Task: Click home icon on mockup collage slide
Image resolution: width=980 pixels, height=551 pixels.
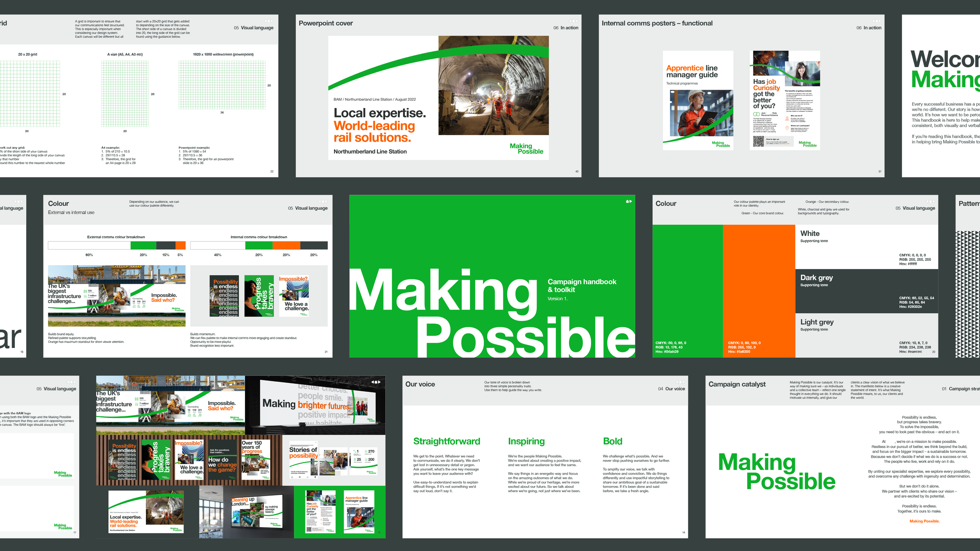Action: (x=376, y=382)
